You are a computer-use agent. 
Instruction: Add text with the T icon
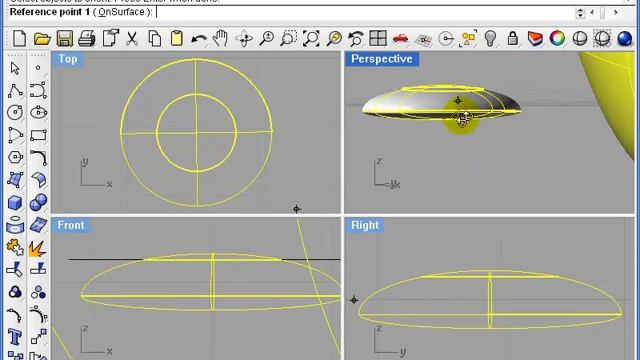click(15, 338)
